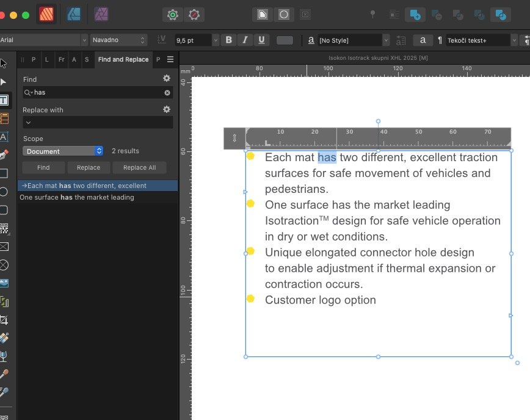Switch to the L panel tab
This screenshot has height=420, width=530.
tap(46, 59)
